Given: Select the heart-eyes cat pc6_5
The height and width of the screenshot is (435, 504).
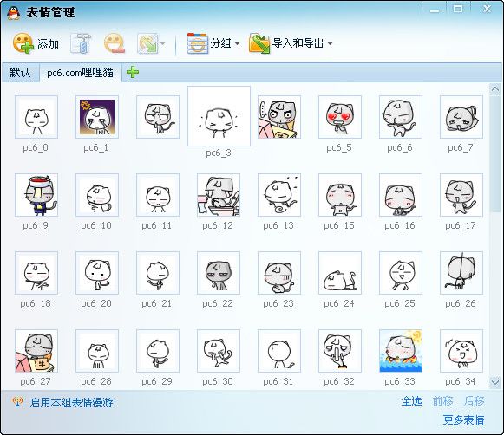Looking at the screenshot, I should tap(340, 117).
